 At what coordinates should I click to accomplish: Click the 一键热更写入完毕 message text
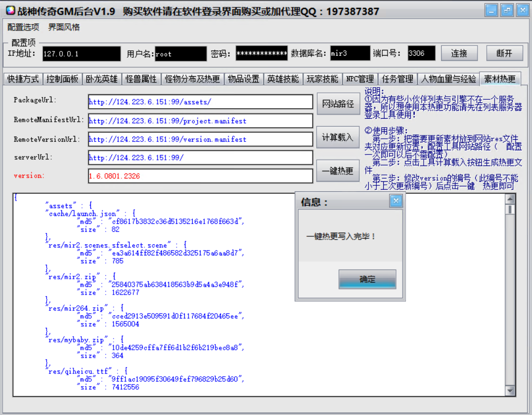(x=341, y=236)
